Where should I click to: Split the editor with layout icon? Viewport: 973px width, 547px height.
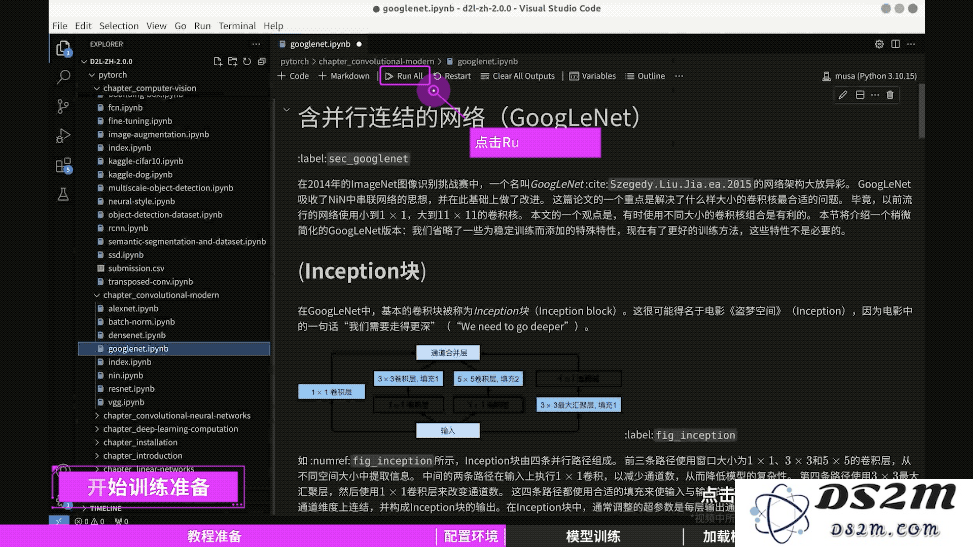[895, 44]
